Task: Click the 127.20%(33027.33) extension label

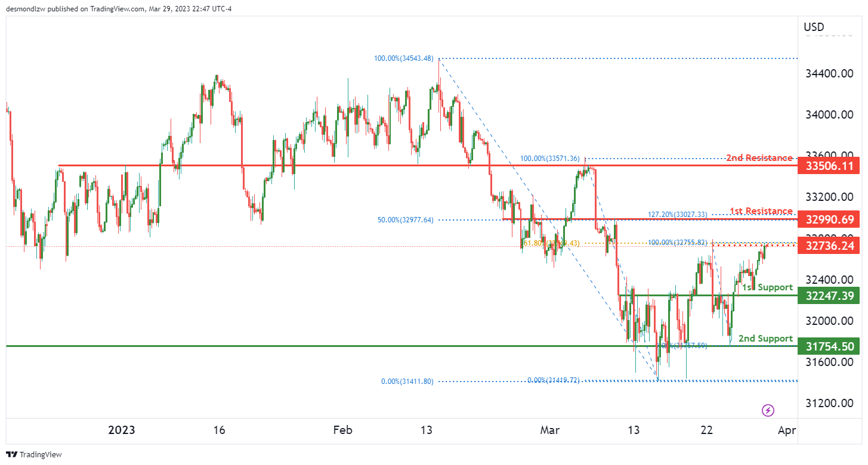Action: click(x=678, y=214)
